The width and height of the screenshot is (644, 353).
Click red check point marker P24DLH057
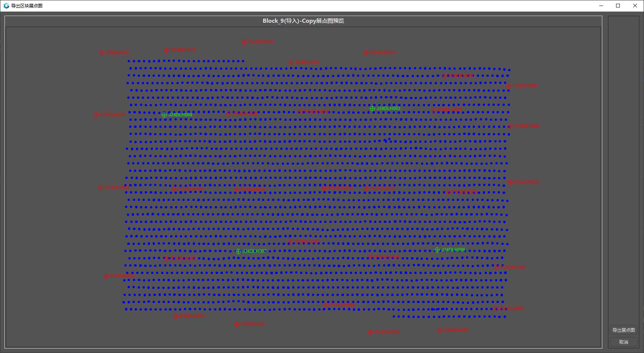(495, 309)
